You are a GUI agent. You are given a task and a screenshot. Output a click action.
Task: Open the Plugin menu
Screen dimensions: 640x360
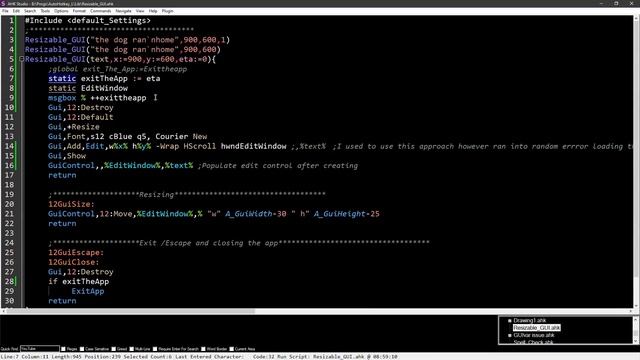click(167, 11)
